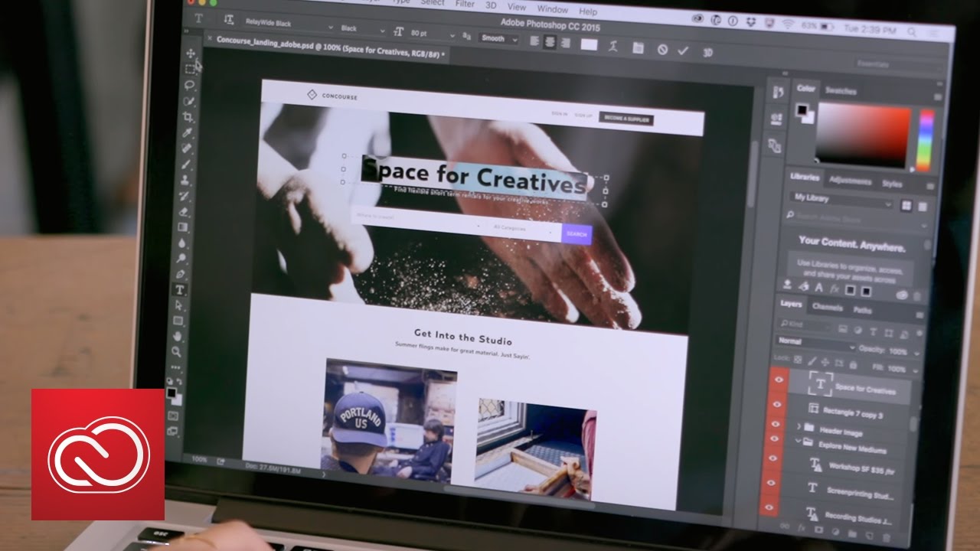Open the anti-aliasing Smooth dropdown
This screenshot has width=980, height=551.
[x=498, y=38]
